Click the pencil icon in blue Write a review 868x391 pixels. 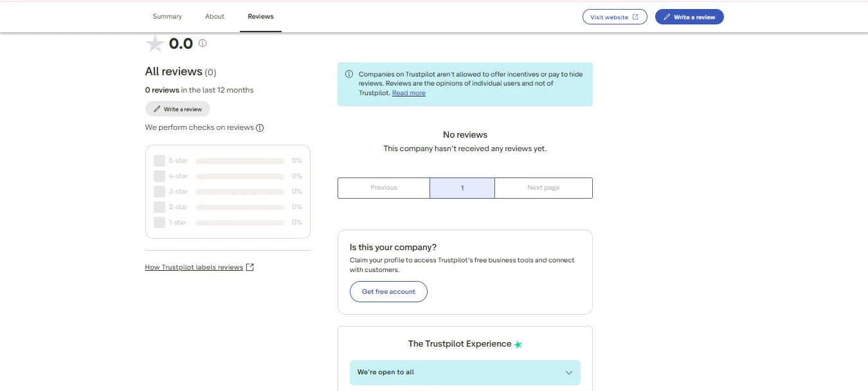click(667, 17)
